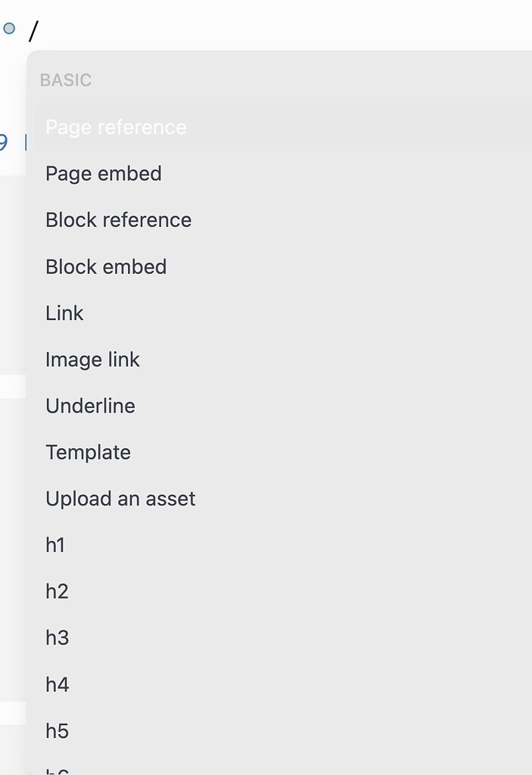Click the 'BASIC' section header
This screenshot has width=532, height=775.
coord(66,79)
